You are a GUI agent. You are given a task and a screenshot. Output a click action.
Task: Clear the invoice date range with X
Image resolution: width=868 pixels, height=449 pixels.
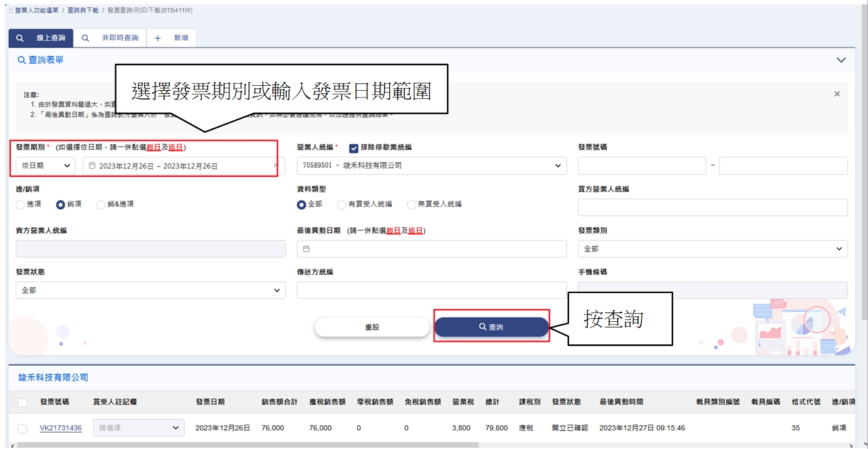(275, 166)
